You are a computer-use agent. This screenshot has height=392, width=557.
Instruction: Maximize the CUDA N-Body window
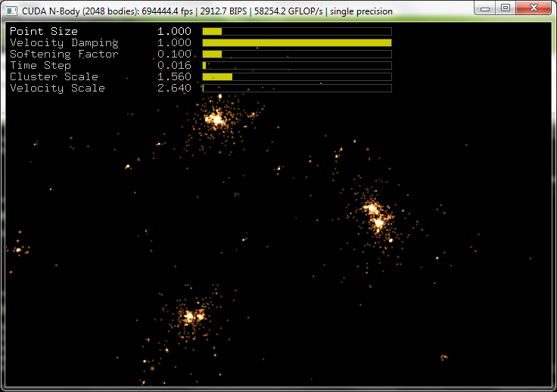[506, 8]
